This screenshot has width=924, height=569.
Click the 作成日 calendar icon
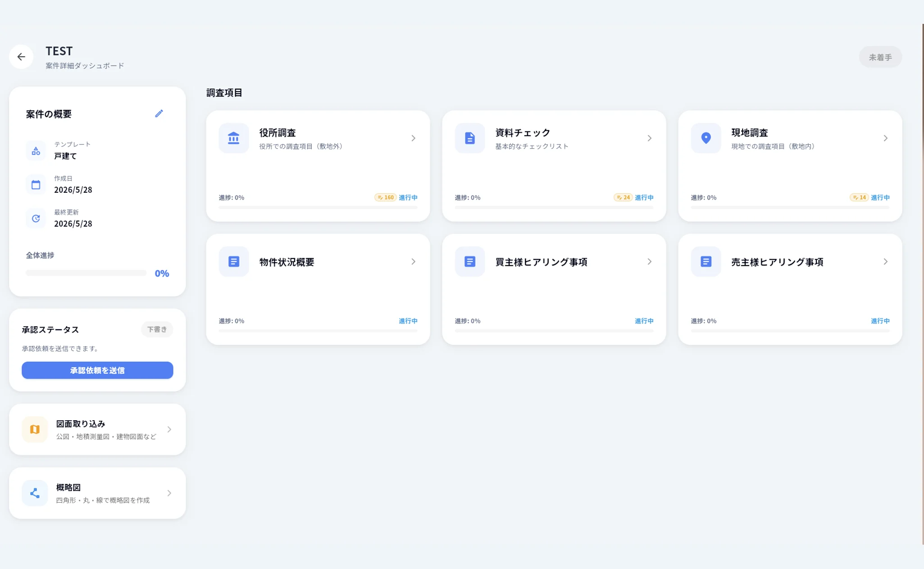(x=36, y=185)
